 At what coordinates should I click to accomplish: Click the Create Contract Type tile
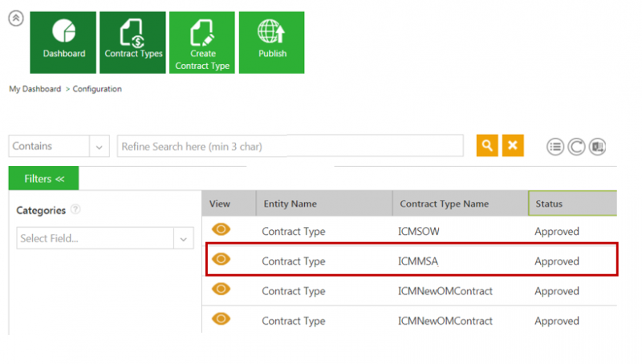point(202,42)
